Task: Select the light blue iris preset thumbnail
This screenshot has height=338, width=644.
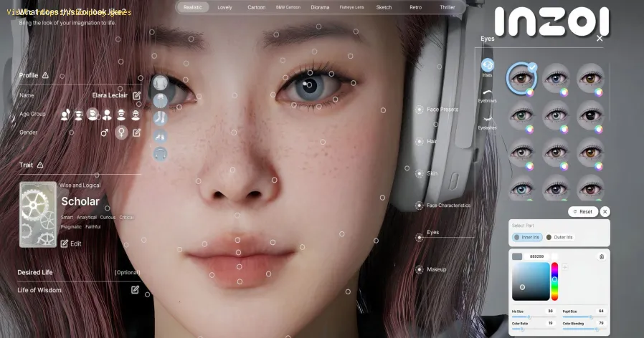Action: [x=521, y=188]
